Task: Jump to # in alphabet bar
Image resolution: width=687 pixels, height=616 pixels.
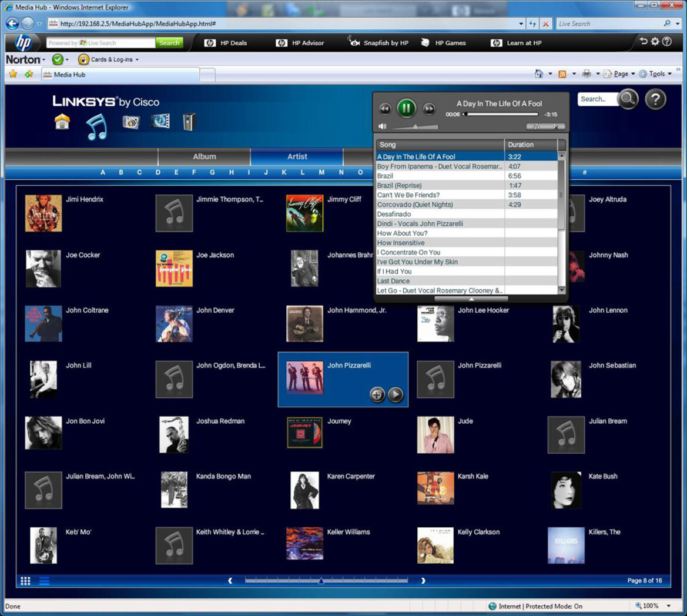Action: [x=585, y=172]
